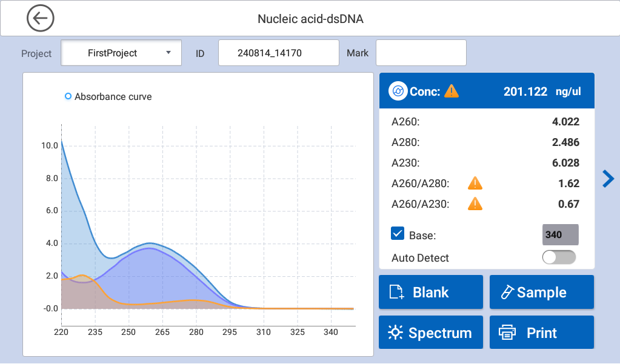Image resolution: width=620 pixels, height=364 pixels.
Task: Click the A260 value 4.022
Action: click(x=565, y=122)
